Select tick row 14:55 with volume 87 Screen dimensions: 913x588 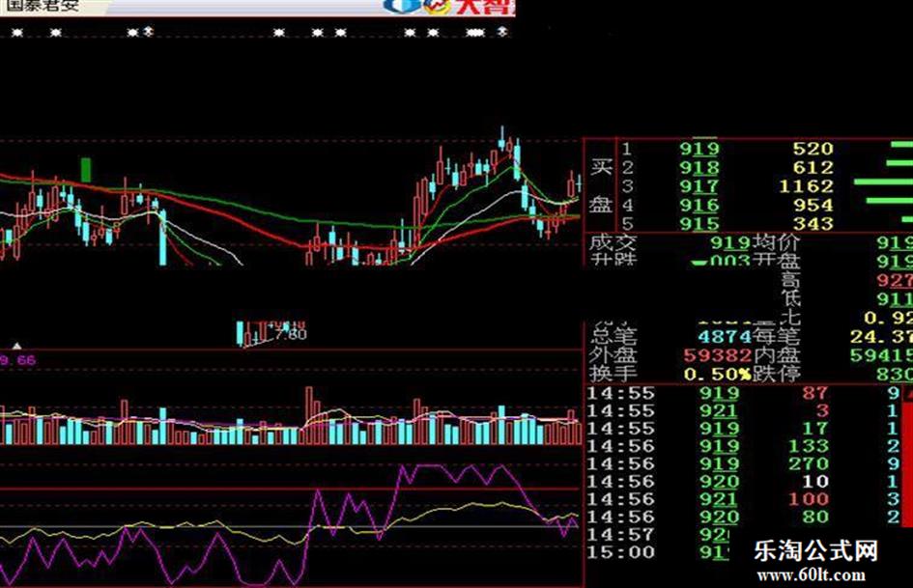pos(743,394)
